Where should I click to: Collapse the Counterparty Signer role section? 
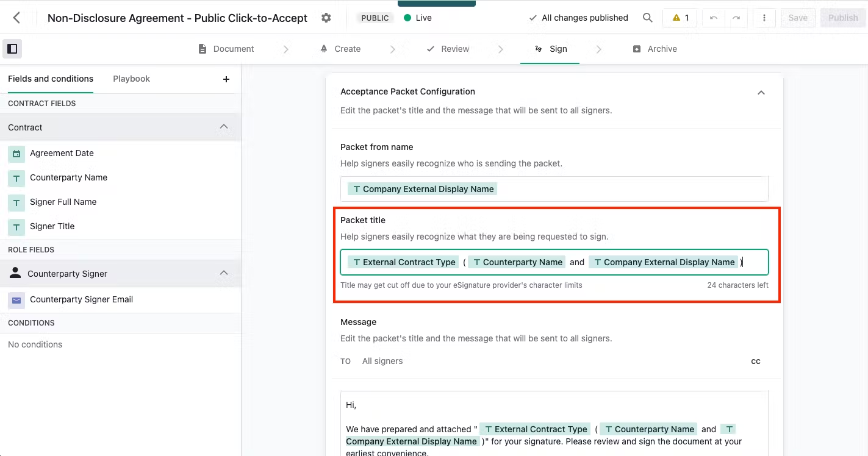tap(224, 273)
